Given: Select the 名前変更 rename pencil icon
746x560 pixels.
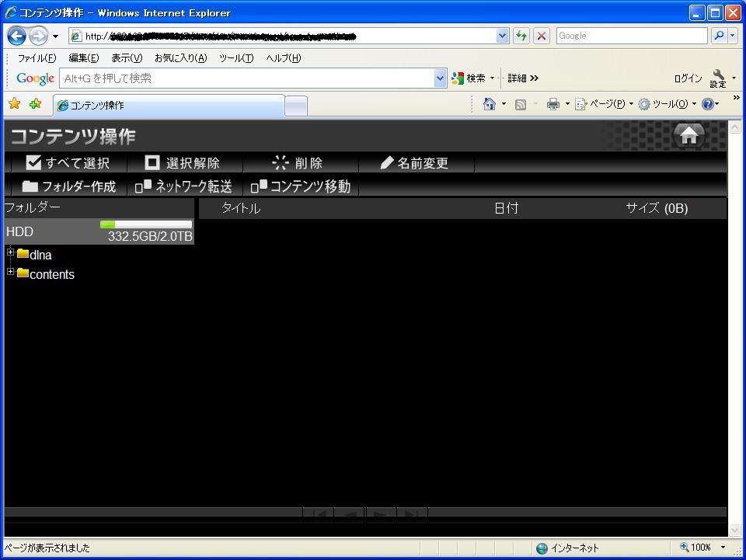Looking at the screenshot, I should pyautogui.click(x=387, y=162).
